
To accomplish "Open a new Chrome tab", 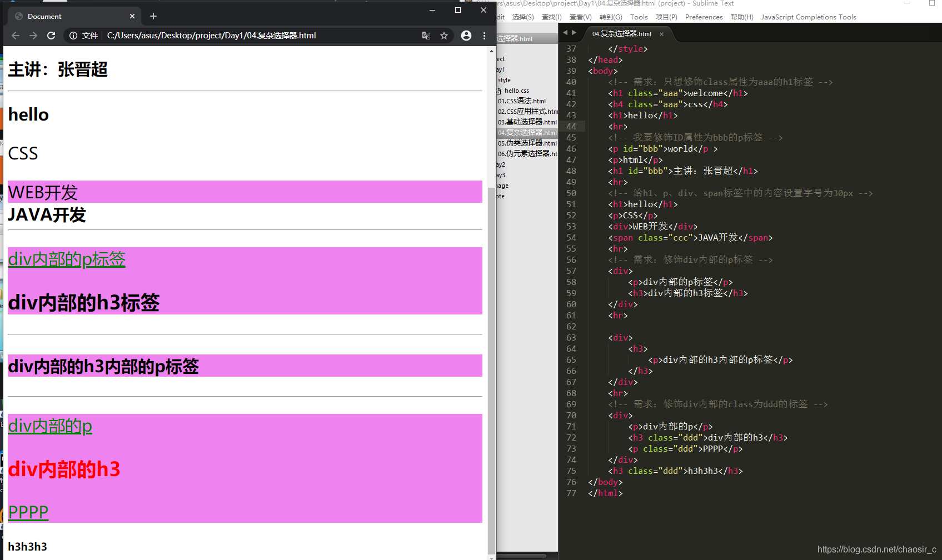I will (x=153, y=16).
